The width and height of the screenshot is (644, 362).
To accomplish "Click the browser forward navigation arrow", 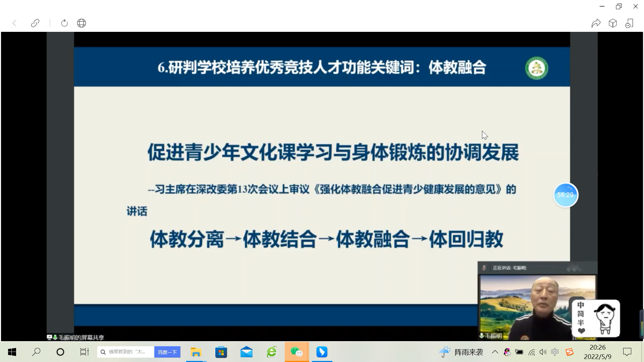I will [x=595, y=23].
